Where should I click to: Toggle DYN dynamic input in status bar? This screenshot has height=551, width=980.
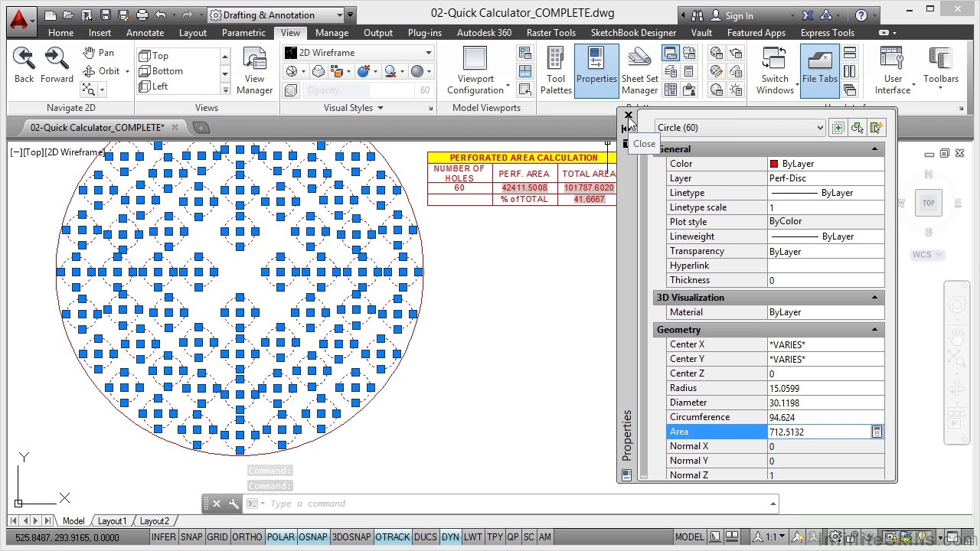(450, 537)
